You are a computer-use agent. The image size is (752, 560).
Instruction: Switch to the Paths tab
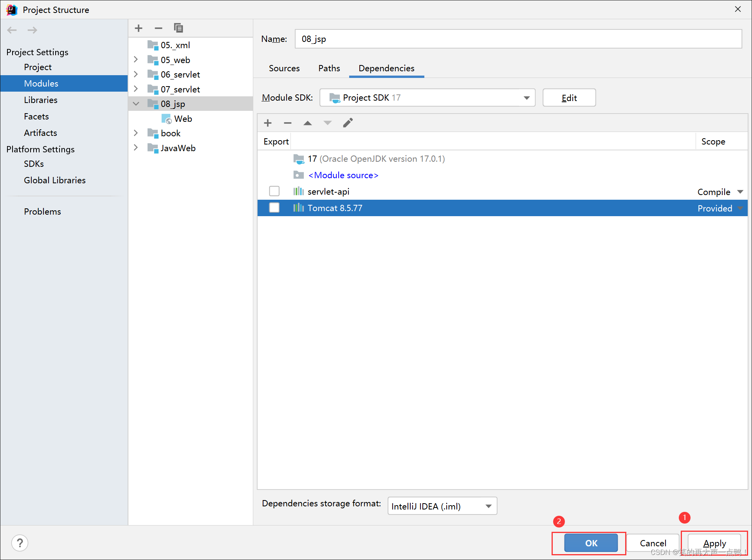[329, 68]
